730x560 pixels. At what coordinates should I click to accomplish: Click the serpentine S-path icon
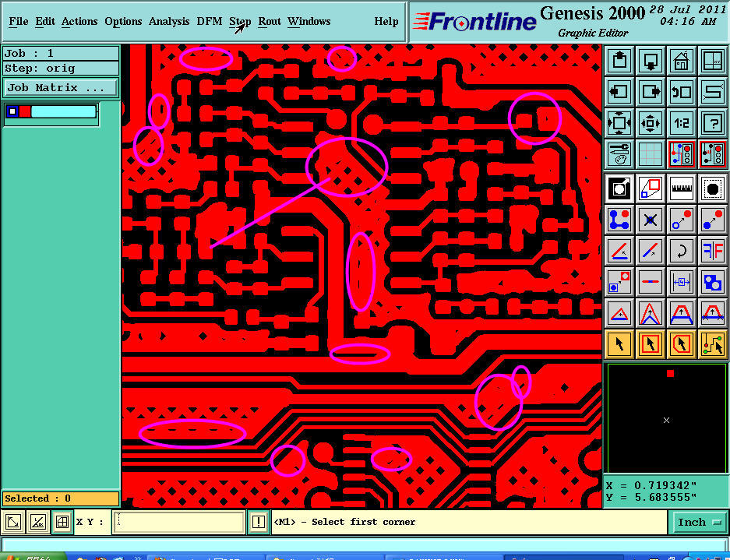click(x=713, y=92)
